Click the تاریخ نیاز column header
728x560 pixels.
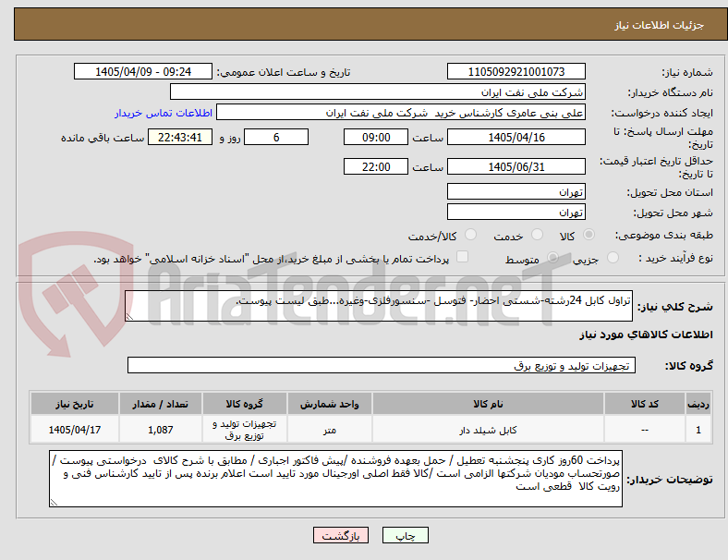[x=74, y=404]
